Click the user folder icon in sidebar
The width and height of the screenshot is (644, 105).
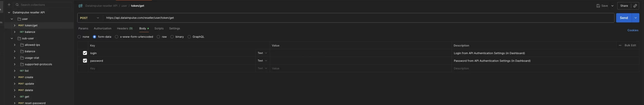(x=19, y=19)
